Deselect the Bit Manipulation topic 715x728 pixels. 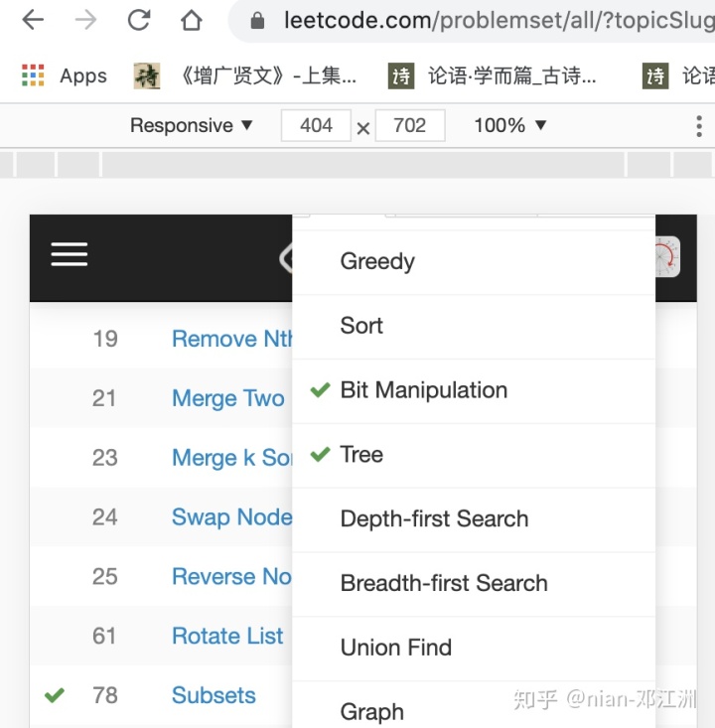474,391
